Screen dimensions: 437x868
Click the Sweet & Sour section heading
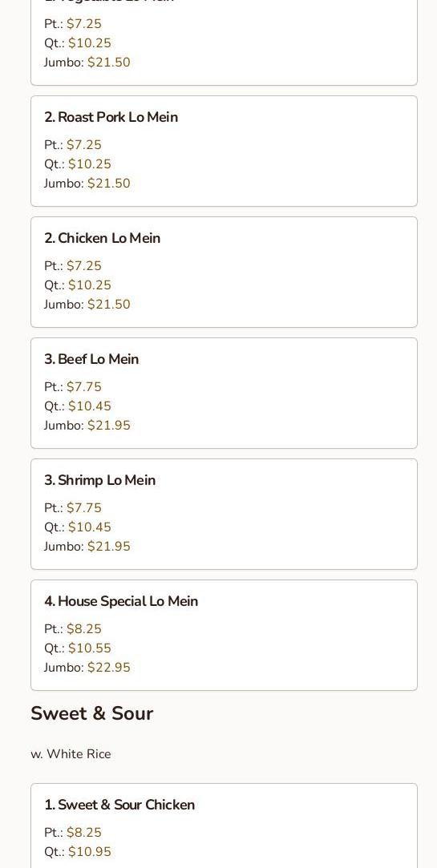click(x=92, y=713)
